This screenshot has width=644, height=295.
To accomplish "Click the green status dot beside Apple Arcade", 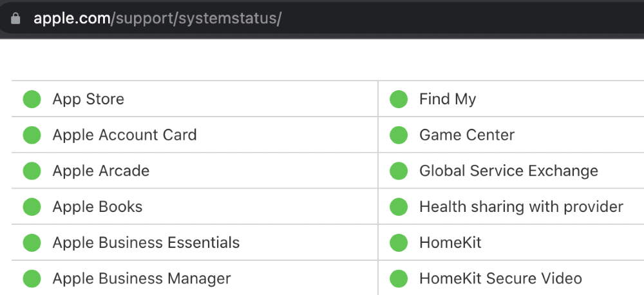I will tap(32, 171).
